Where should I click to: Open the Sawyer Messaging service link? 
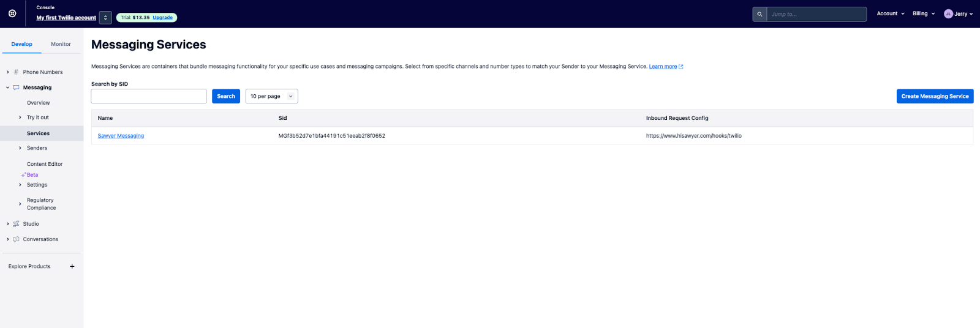tap(121, 136)
